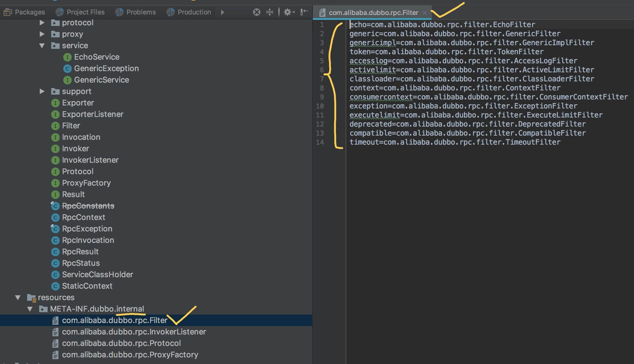The image size is (634, 364).
Task: Click the hide project panel icon
Action: tap(304, 12)
